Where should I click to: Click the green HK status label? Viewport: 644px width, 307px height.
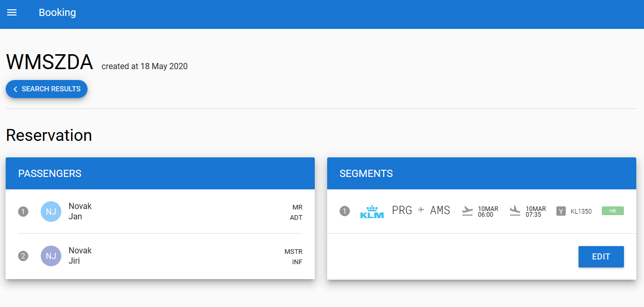tap(613, 211)
